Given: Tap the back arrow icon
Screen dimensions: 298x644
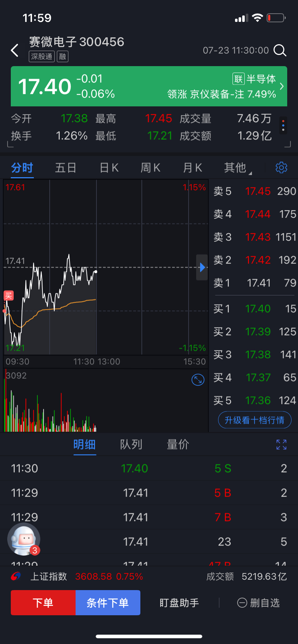Looking at the screenshot, I should (14, 51).
